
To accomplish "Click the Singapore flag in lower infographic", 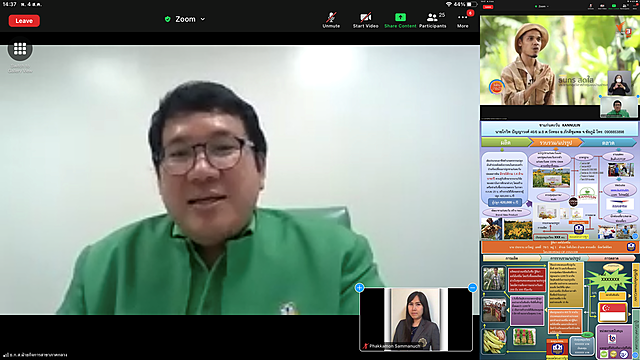I will [612, 312].
